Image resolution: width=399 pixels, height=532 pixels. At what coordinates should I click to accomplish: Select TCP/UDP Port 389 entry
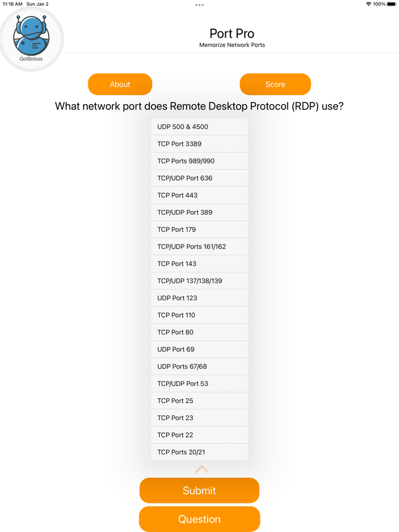199,212
